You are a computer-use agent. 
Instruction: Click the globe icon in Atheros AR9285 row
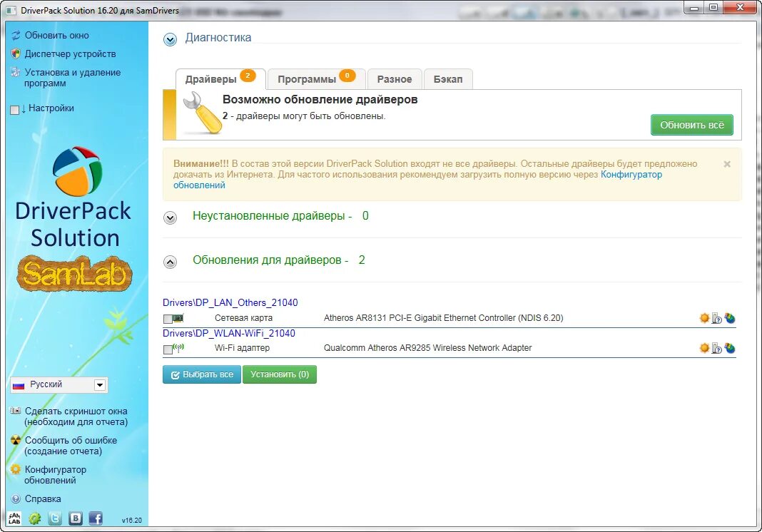tap(729, 348)
